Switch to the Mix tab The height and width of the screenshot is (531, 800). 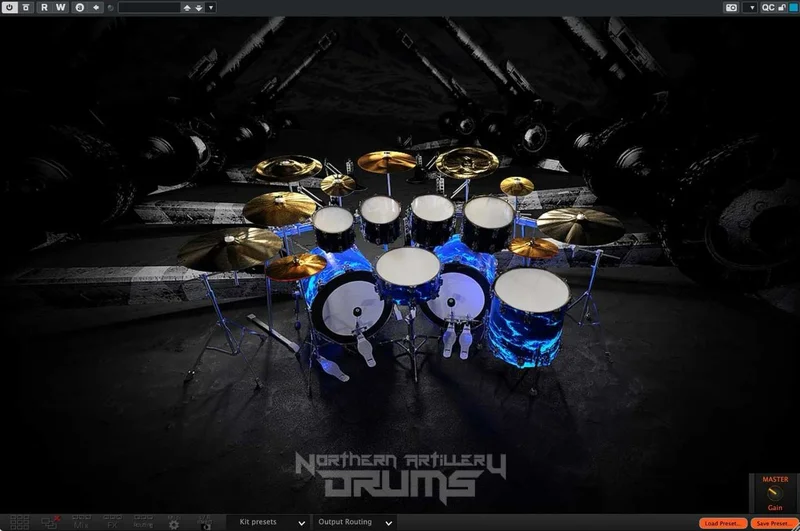point(81,522)
